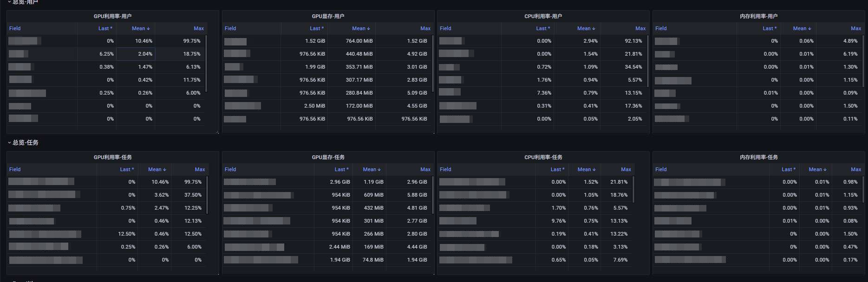
Task: Click Mean sort arrow in CPU利用率-用户 panel
Action: coord(594,29)
